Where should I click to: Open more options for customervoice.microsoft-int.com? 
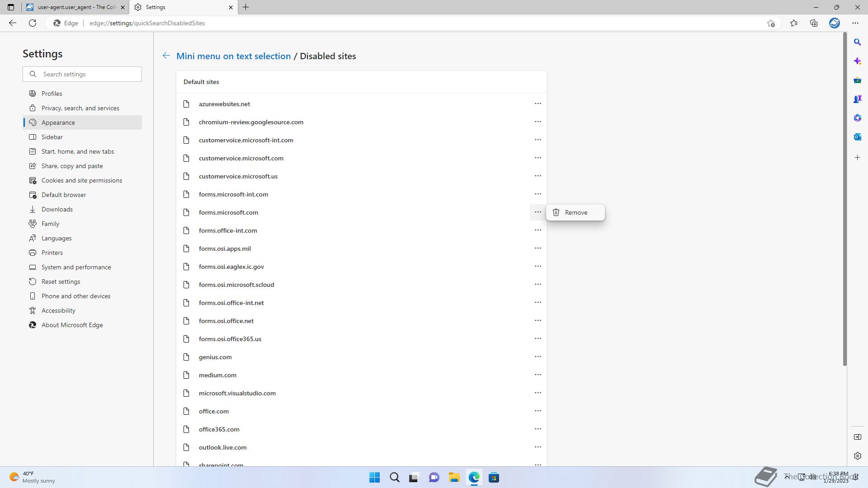point(538,140)
